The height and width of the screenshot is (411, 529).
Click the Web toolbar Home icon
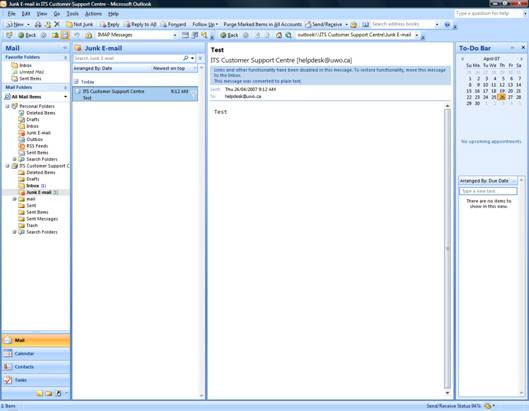(x=279, y=35)
